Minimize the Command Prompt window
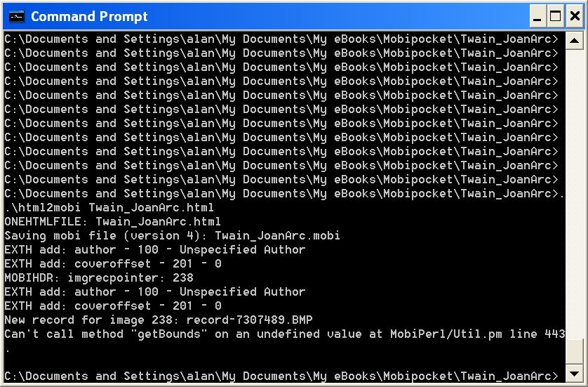588x387 pixels. click(539, 16)
